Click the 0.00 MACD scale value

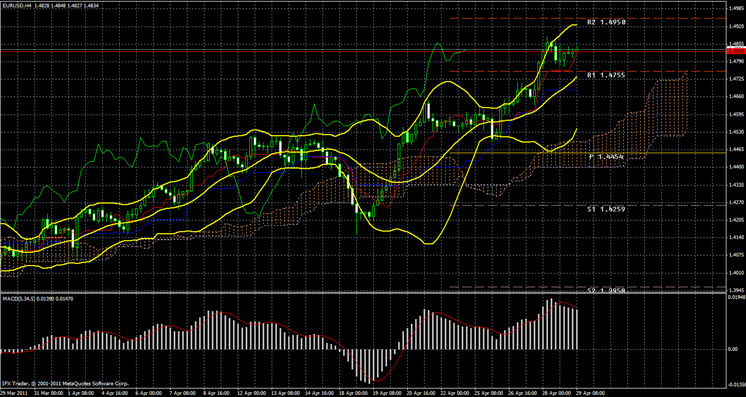click(734, 349)
